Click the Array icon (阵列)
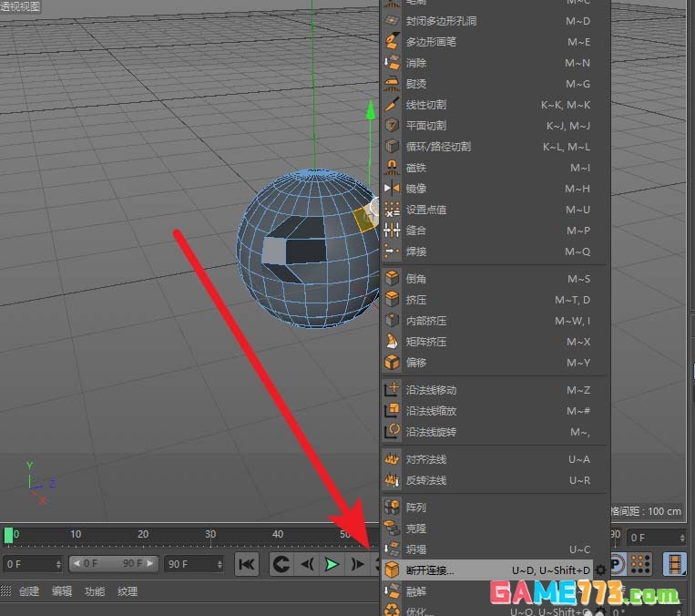 [392, 507]
